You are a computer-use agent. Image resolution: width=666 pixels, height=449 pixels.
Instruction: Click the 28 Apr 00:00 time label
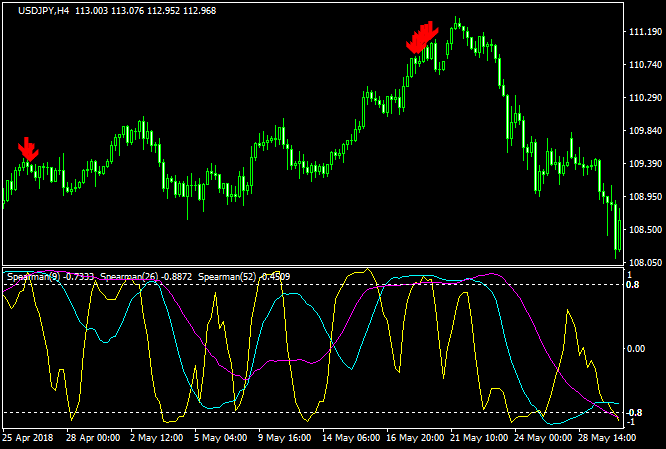[93, 438]
